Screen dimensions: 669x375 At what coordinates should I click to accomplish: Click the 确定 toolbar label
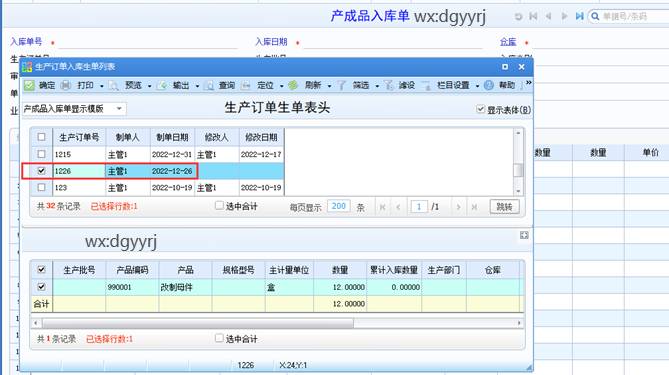[x=47, y=85]
